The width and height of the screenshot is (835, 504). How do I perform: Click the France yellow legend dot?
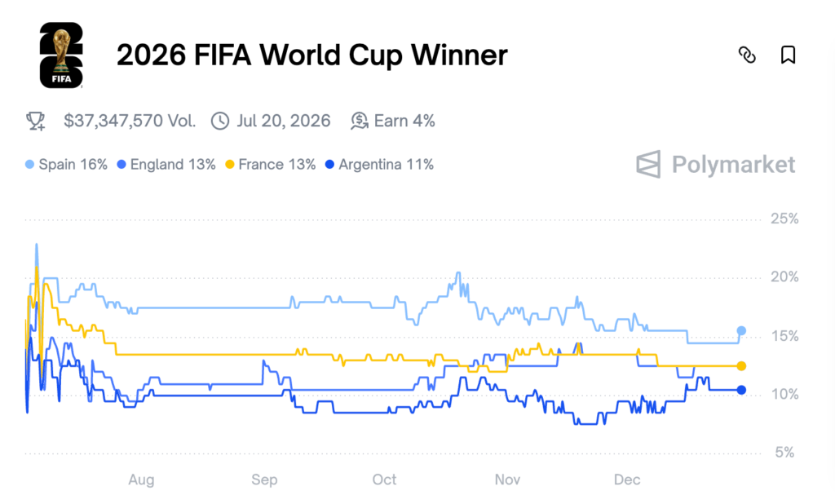tap(230, 165)
